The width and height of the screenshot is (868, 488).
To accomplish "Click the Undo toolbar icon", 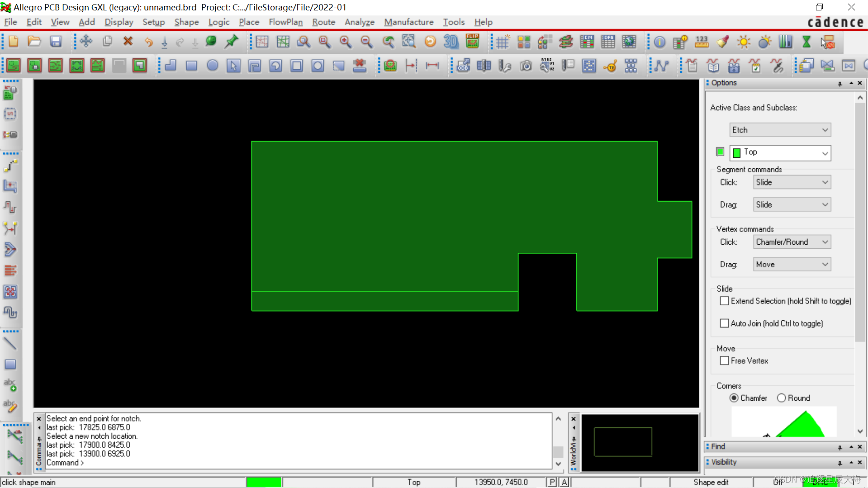I will coord(148,42).
